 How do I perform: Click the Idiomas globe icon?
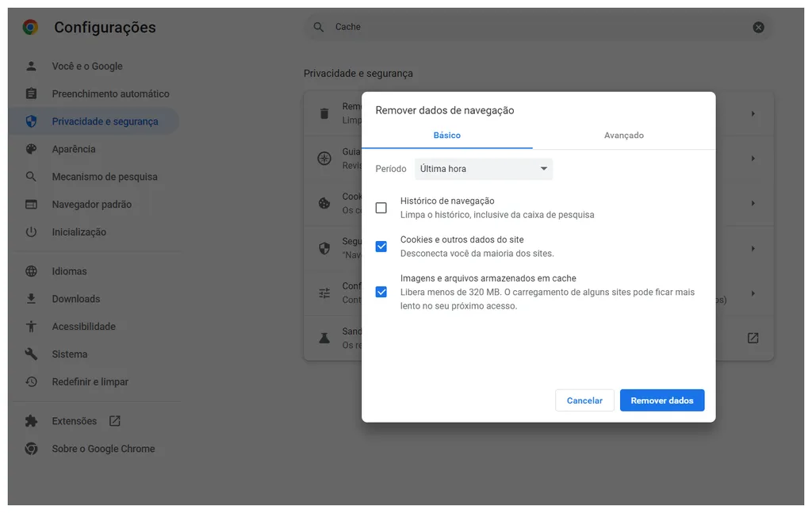31,271
